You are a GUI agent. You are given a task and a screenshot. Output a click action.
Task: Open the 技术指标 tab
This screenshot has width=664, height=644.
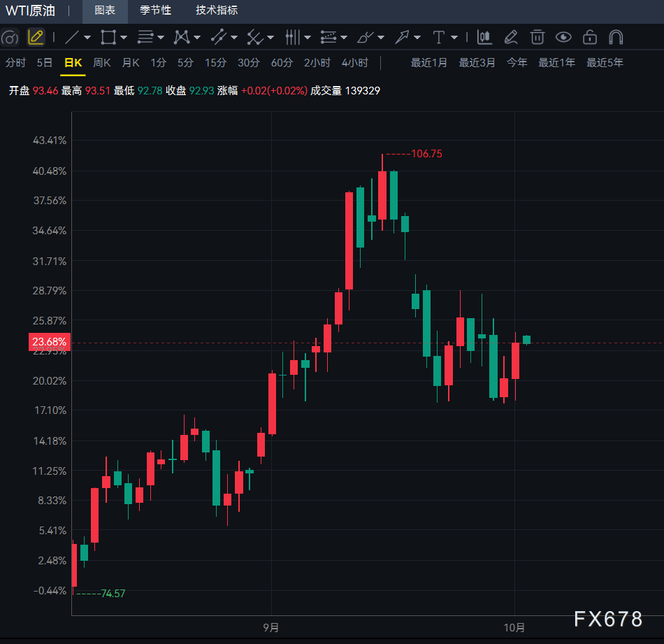coord(217,10)
